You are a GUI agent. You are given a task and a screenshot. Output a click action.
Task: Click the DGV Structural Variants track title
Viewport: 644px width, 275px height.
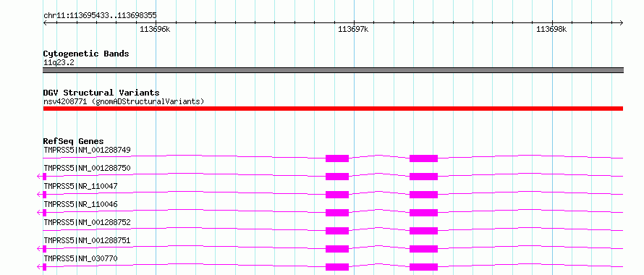101,93
